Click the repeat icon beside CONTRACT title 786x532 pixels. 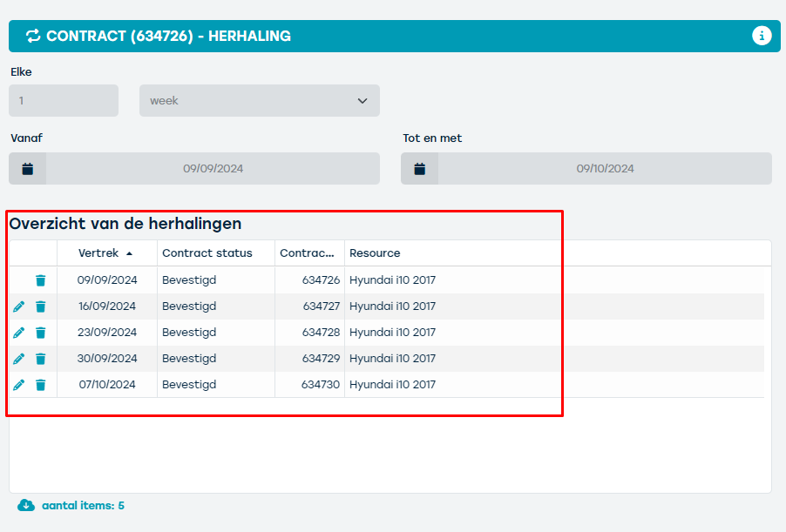33,36
